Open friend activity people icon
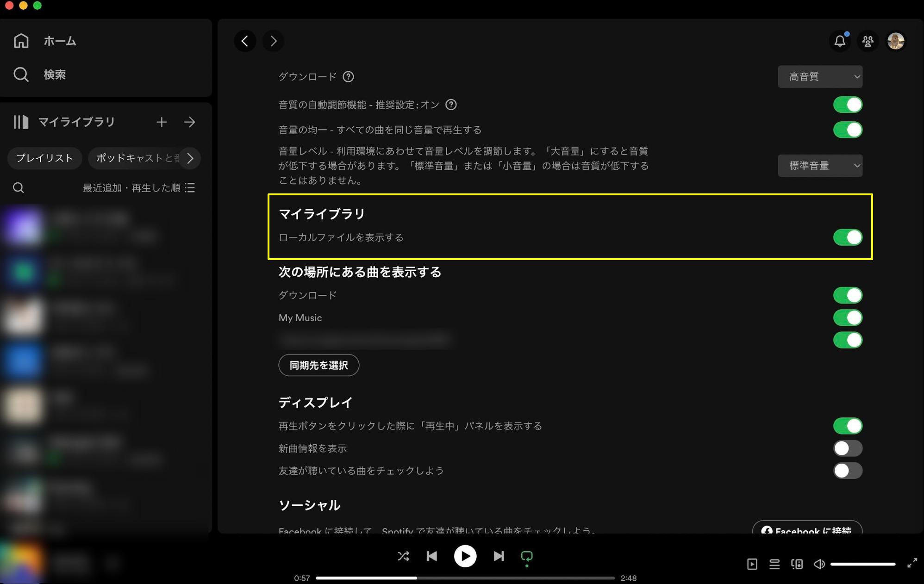This screenshot has height=584, width=924. [x=868, y=41]
